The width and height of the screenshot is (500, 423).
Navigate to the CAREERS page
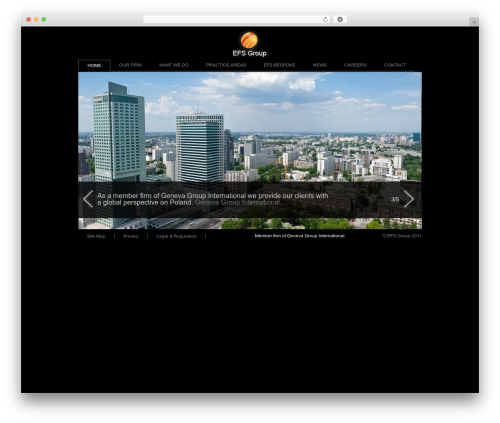point(355,65)
